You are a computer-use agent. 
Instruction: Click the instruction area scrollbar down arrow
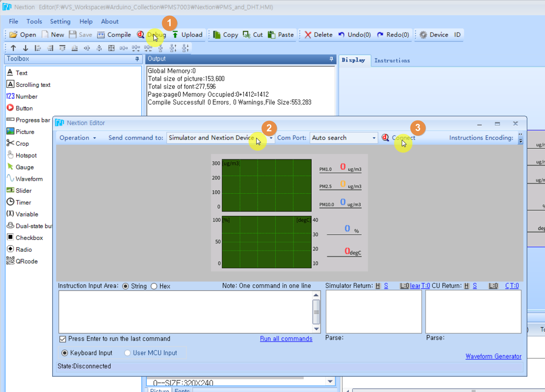316,329
